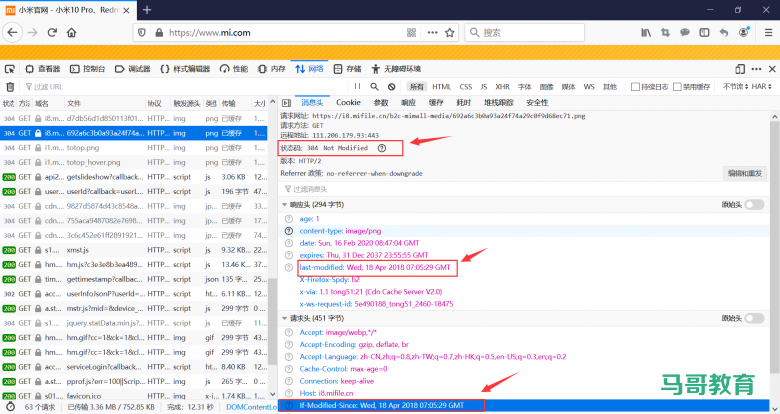Click help icon beside content-type header
780x414 pixels.
click(x=289, y=231)
